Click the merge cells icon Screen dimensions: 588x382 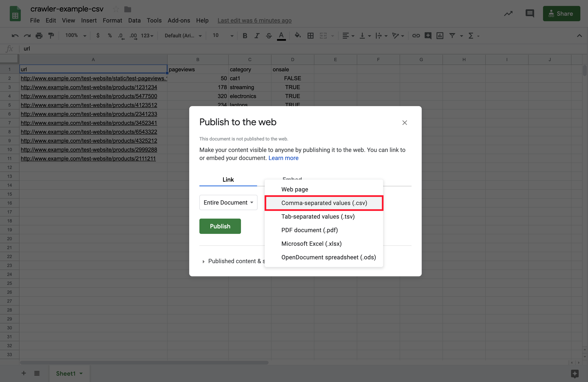pyautogui.click(x=323, y=35)
